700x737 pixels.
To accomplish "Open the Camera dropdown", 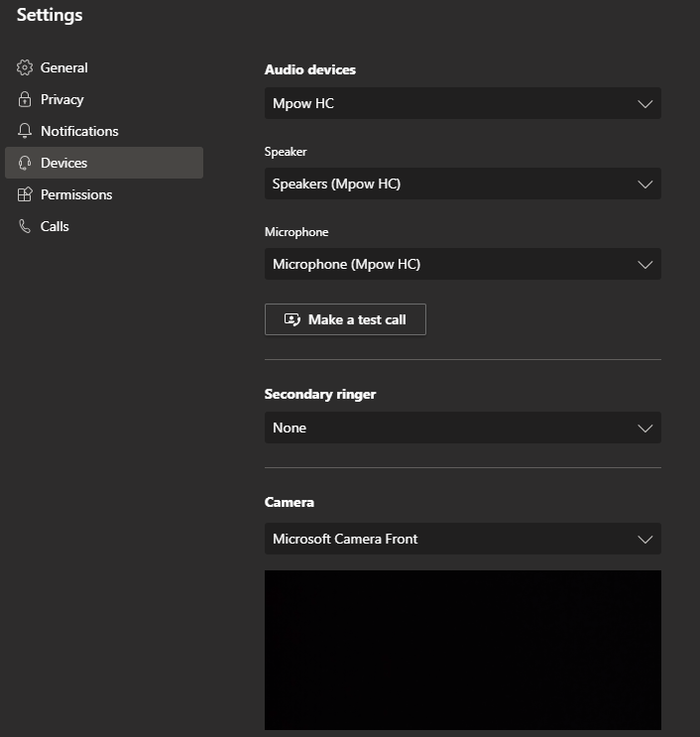I will [x=463, y=539].
